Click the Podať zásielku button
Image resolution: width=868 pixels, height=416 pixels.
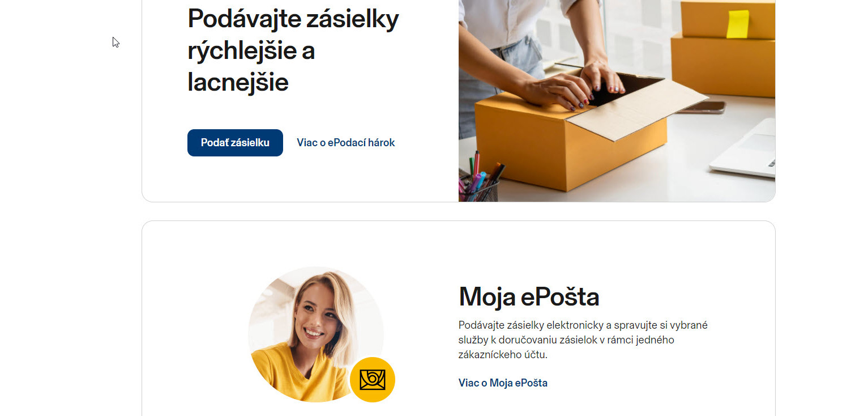click(x=235, y=143)
